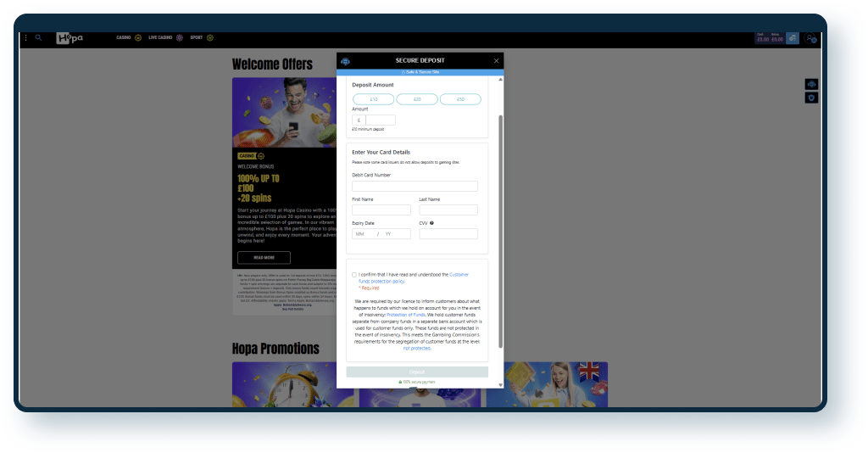This screenshot has width=868, height=453.
Task: Open the user account profile icon
Action: click(811, 38)
